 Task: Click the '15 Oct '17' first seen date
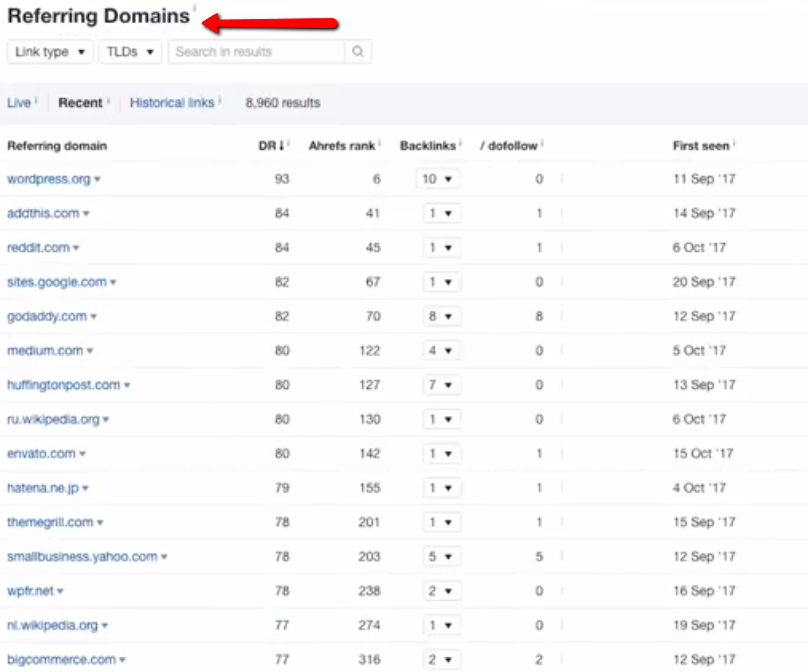coord(703,453)
